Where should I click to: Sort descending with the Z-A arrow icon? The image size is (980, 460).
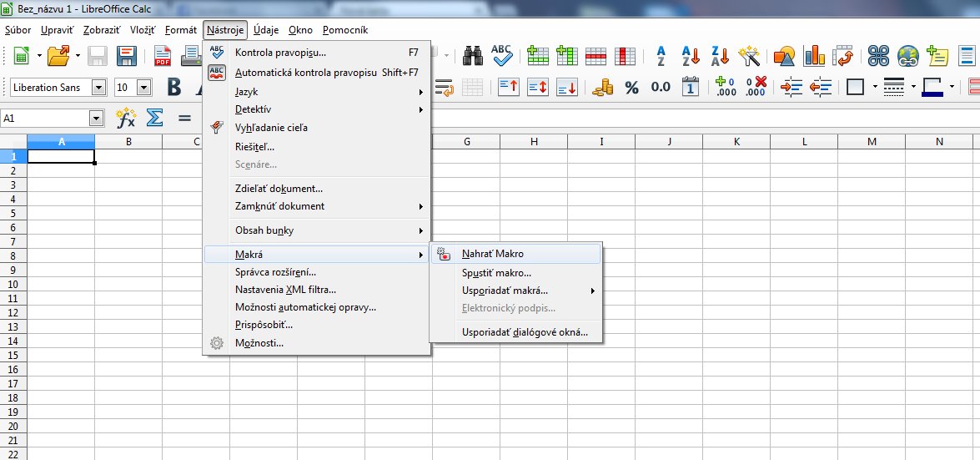(x=720, y=56)
